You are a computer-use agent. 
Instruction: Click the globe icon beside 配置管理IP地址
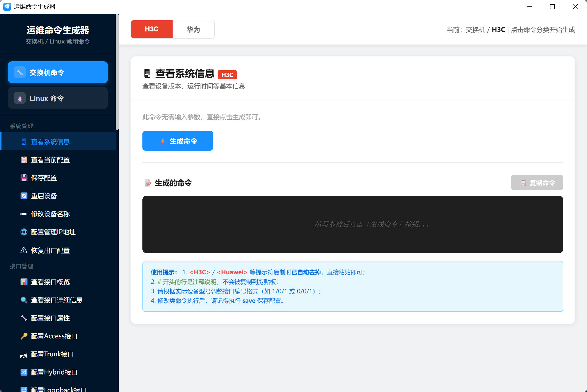point(24,232)
